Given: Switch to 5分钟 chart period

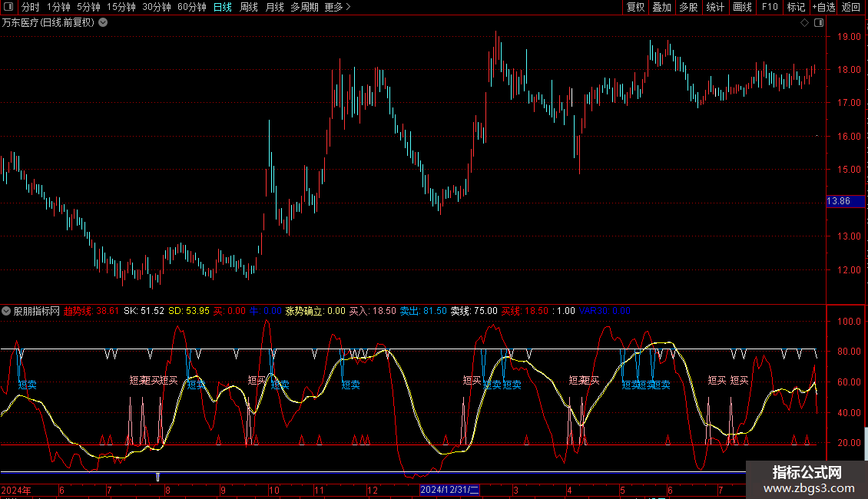Looking at the screenshot, I should (x=88, y=7).
